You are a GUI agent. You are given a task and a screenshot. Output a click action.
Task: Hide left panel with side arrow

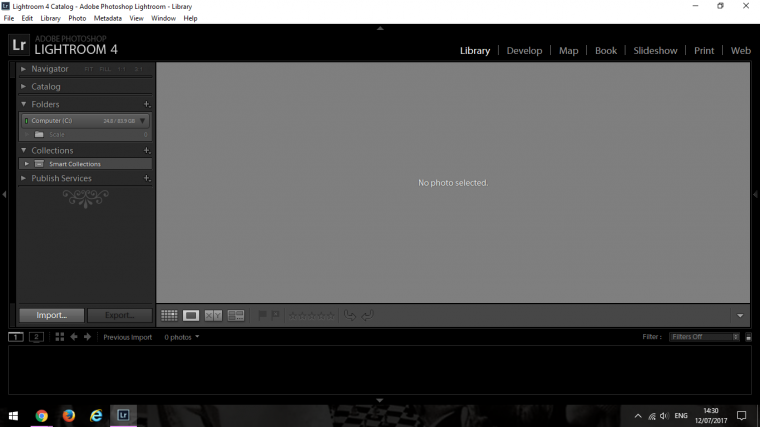(x=4, y=194)
